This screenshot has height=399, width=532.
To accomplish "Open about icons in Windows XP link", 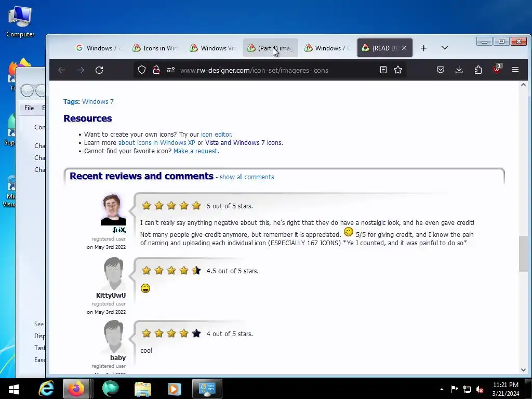I will 157,142.
